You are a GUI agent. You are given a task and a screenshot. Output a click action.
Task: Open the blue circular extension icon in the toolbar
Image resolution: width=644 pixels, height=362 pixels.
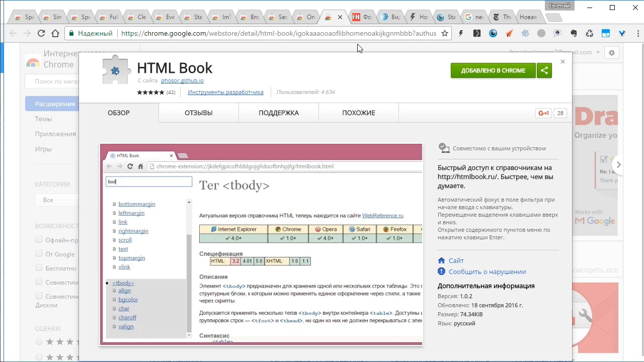point(493,33)
